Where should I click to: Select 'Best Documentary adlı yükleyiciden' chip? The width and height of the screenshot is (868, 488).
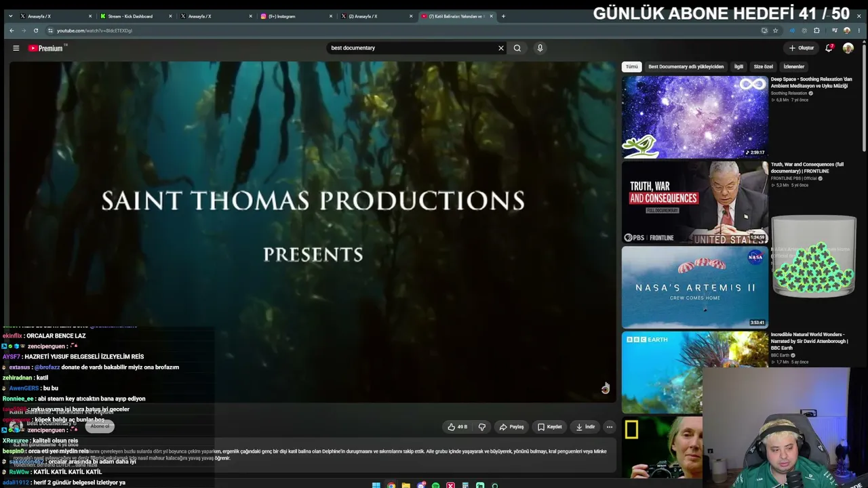coord(686,66)
